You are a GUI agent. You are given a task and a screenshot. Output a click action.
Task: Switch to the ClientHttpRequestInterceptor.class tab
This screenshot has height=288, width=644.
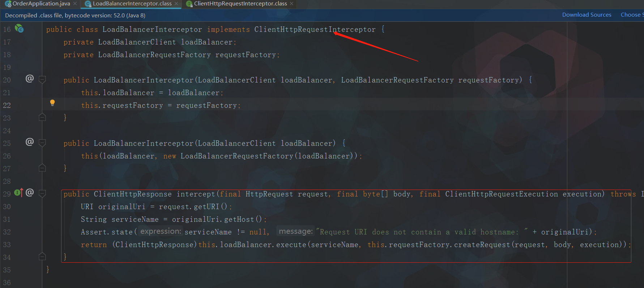240,4
